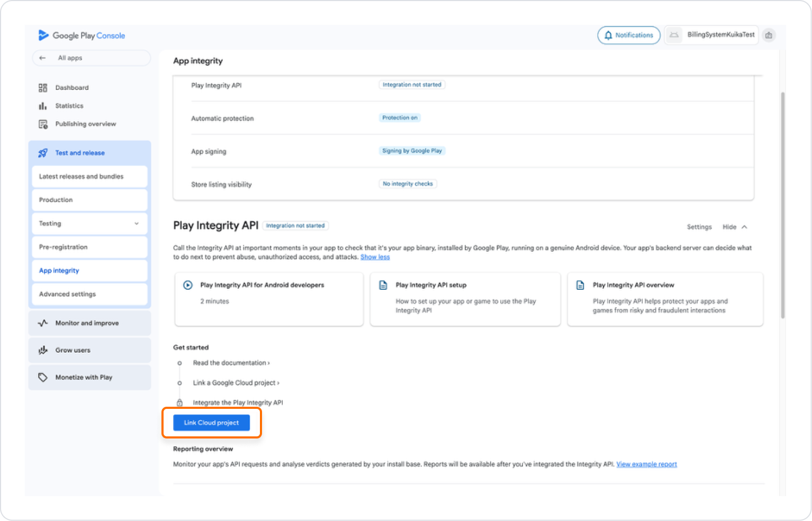
Task: Click the Monitor and improve pulse icon
Action: [x=43, y=323]
